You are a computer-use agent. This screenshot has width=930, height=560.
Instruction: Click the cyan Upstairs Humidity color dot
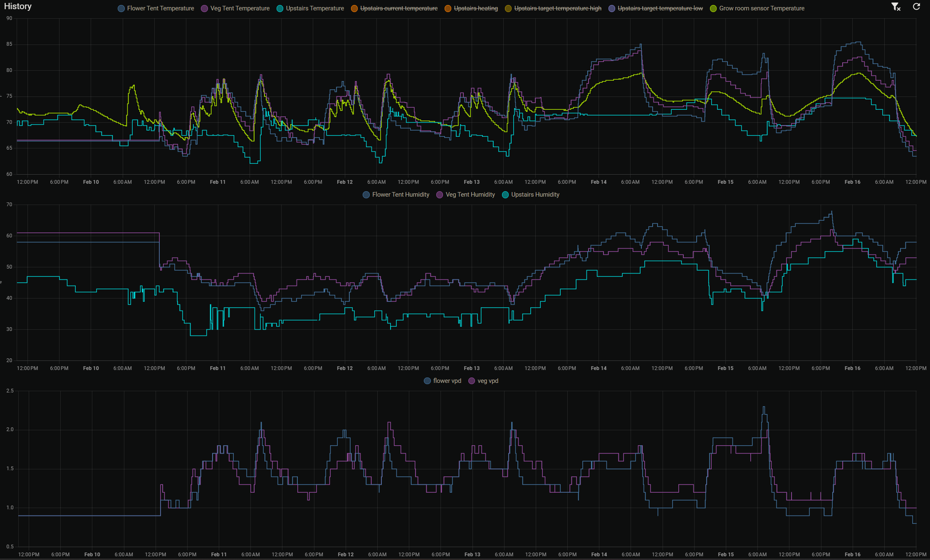pos(505,195)
